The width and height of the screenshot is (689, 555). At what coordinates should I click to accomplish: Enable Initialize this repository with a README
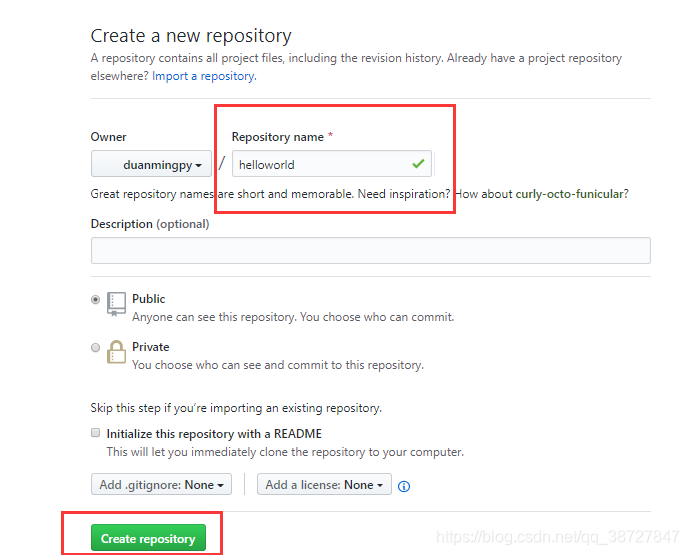pyautogui.click(x=95, y=432)
